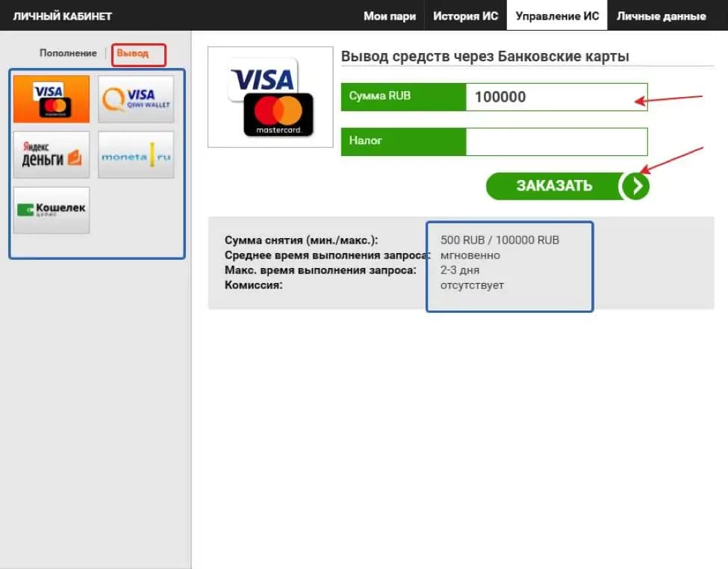Screen dimensions: 728x569
Task: Switch to the История ИС tab
Action: (x=465, y=16)
